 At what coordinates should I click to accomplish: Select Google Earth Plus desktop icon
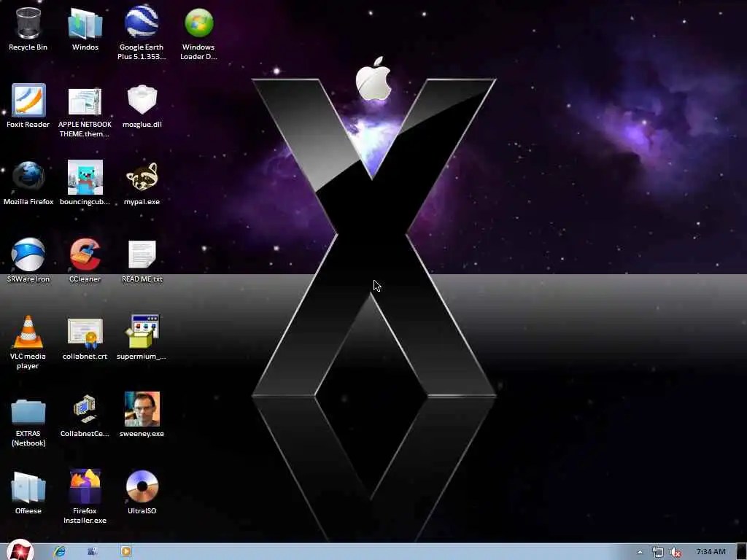[x=142, y=22]
